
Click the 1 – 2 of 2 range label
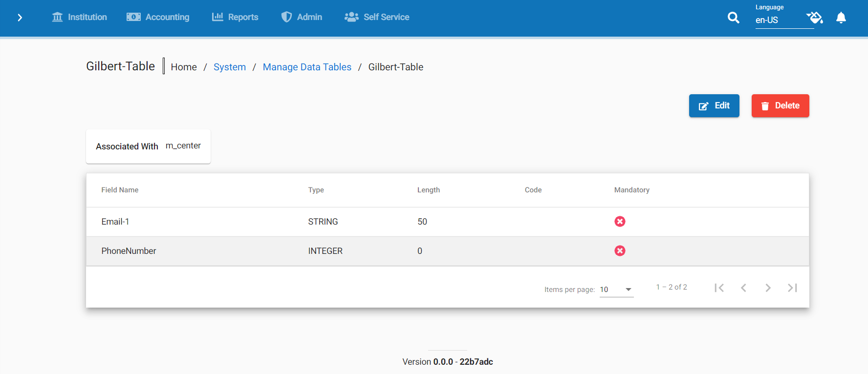tap(672, 287)
